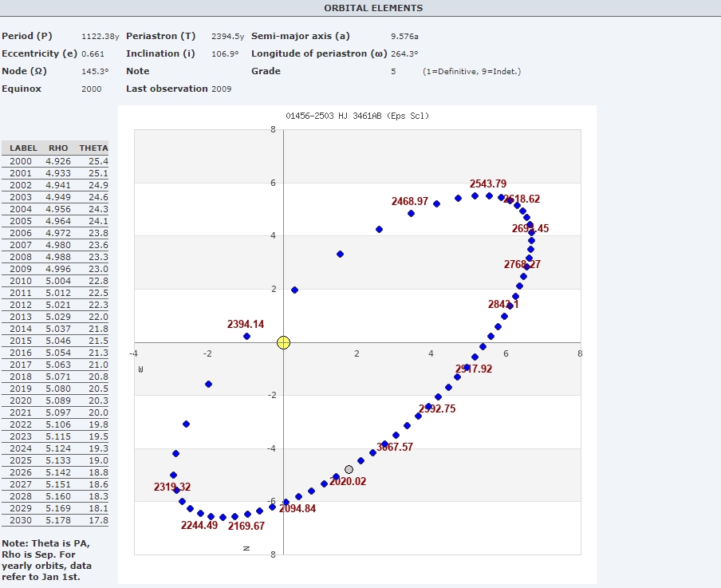Click the 2319.32 epoch label on the plot
Image resolution: width=721 pixels, height=588 pixels.
tap(172, 487)
